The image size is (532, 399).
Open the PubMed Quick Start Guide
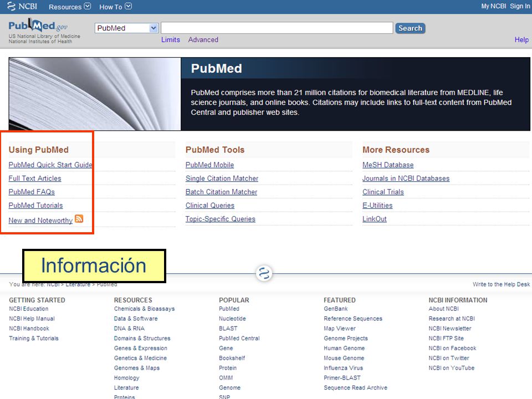50,165
